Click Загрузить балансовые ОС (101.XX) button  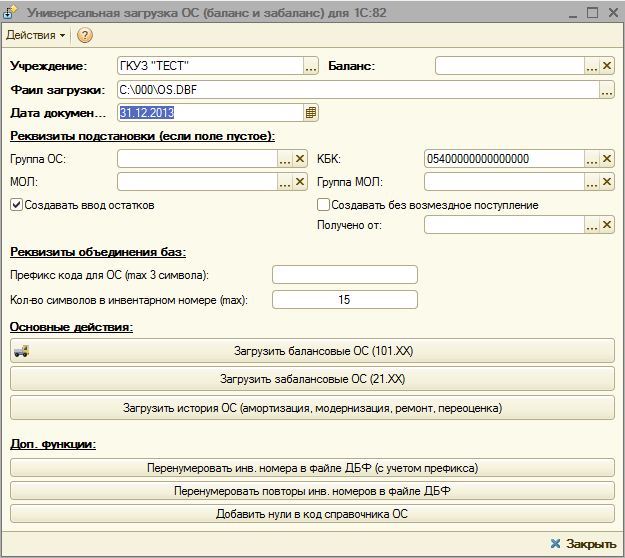tap(312, 351)
